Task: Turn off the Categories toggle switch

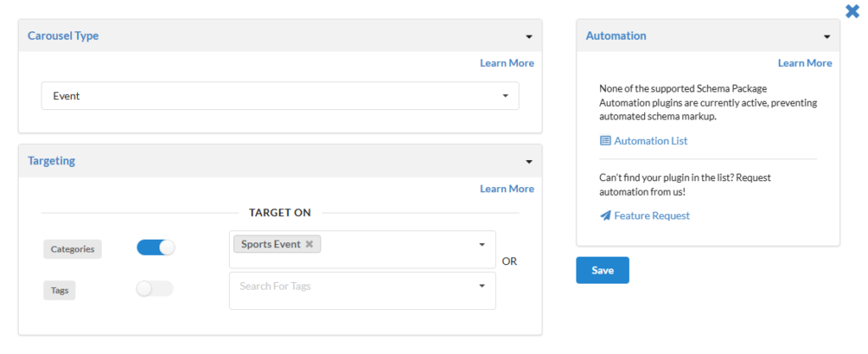Action: point(155,247)
